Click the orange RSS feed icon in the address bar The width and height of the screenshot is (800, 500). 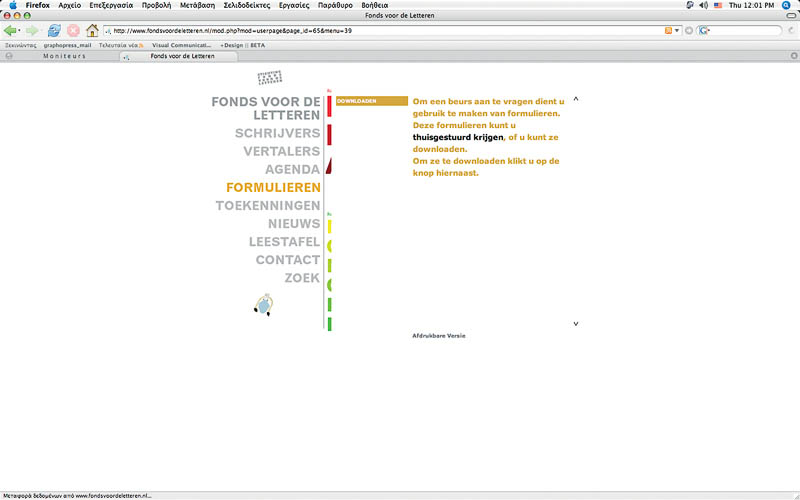pos(668,31)
